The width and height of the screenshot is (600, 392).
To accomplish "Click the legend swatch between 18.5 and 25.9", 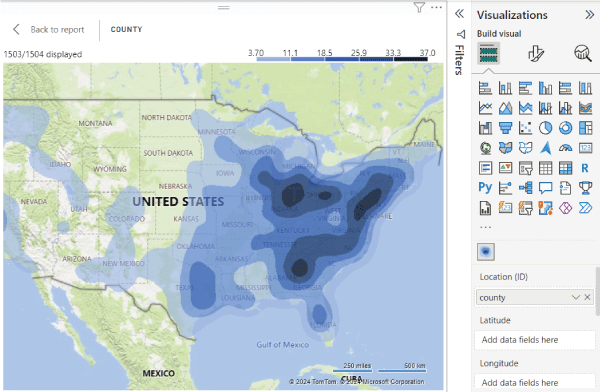I will pyautogui.click(x=342, y=59).
